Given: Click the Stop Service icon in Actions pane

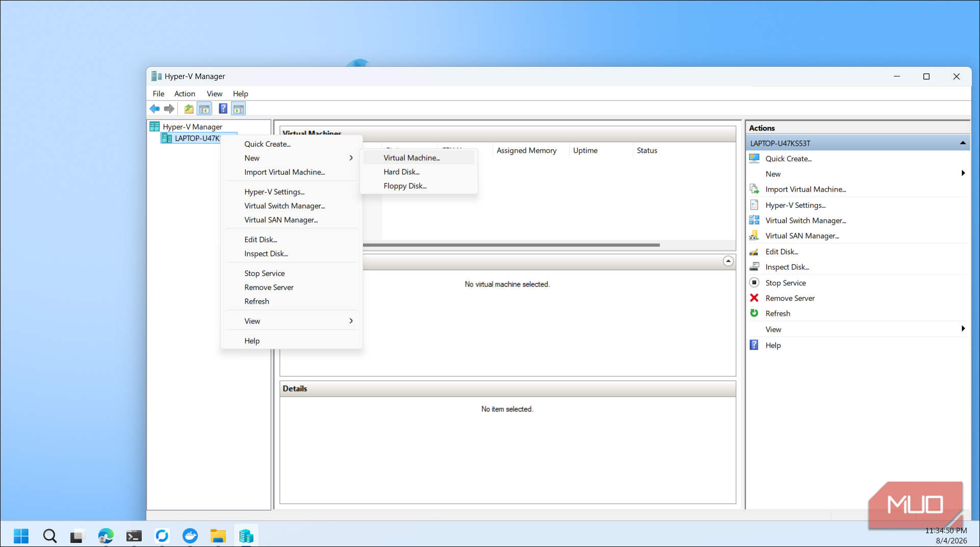Looking at the screenshot, I should (x=754, y=282).
